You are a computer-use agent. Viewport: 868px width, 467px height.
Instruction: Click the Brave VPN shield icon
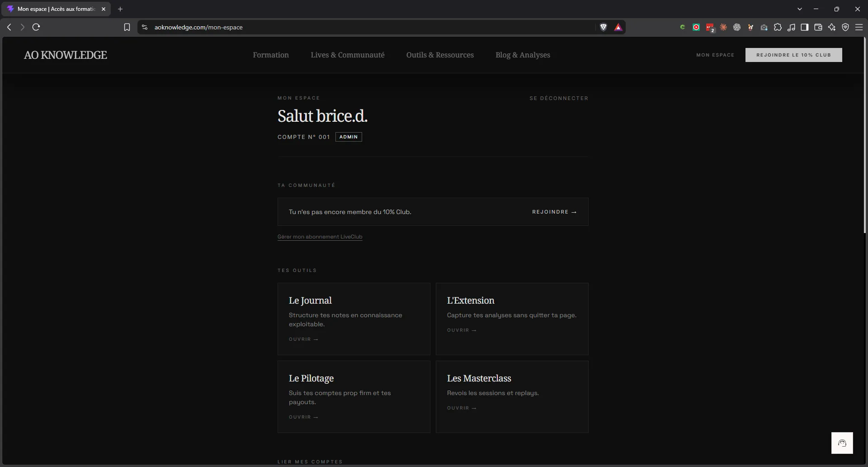(845, 27)
